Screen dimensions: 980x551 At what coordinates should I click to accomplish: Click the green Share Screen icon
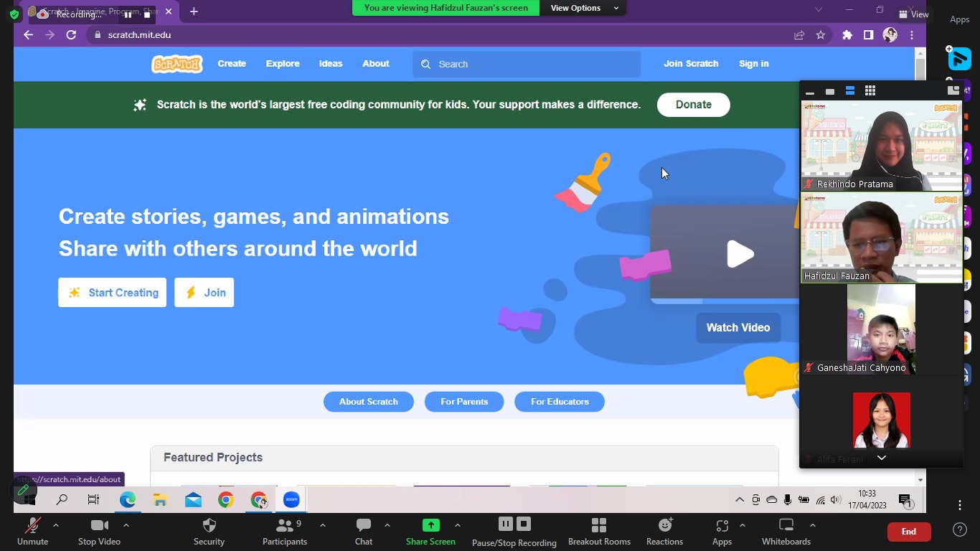[430, 525]
